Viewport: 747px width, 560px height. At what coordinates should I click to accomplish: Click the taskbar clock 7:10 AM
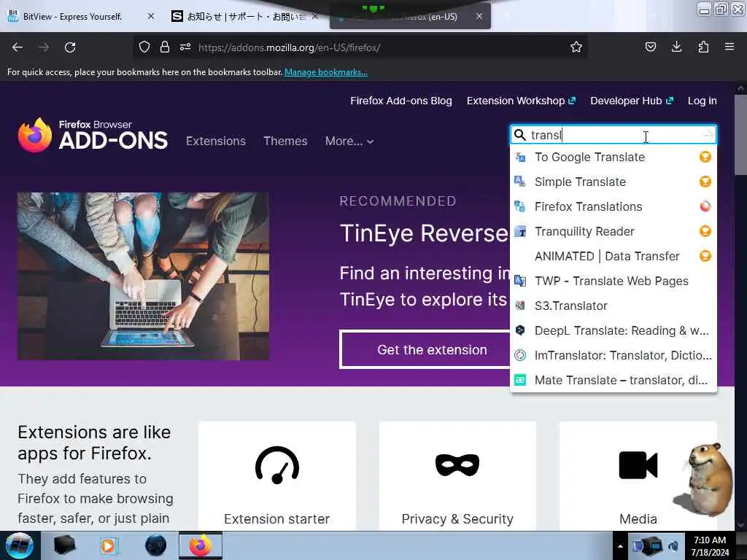[x=710, y=540]
